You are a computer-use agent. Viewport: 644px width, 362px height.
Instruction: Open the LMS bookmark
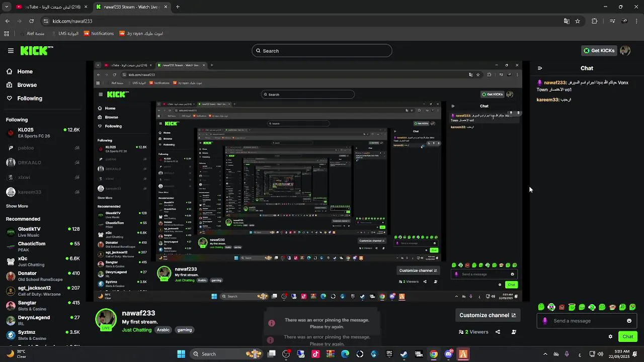pyautogui.click(x=64, y=34)
